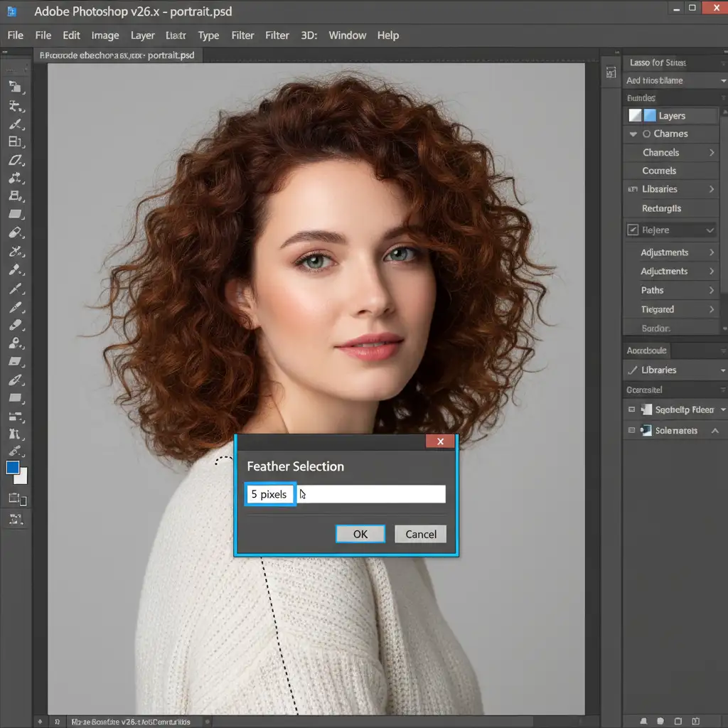The width and height of the screenshot is (728, 728).
Task: Open the Hejere dropdown chevron
Action: pyautogui.click(x=710, y=230)
